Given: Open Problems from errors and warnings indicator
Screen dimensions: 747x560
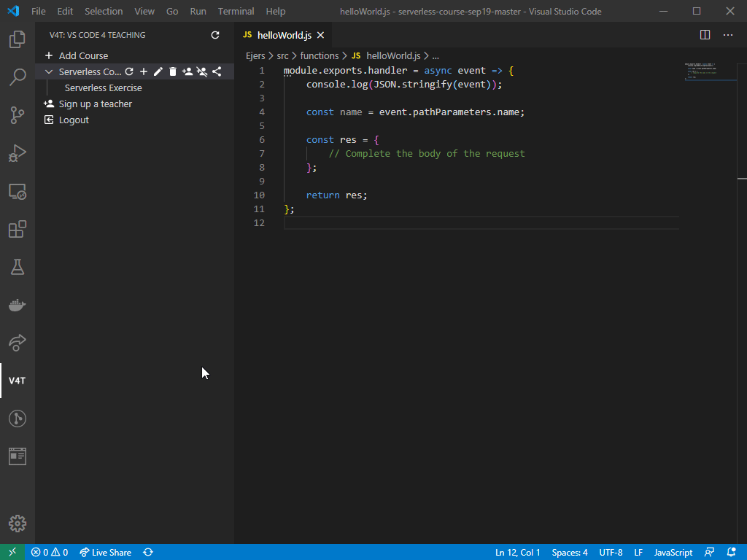Looking at the screenshot, I should (50, 553).
